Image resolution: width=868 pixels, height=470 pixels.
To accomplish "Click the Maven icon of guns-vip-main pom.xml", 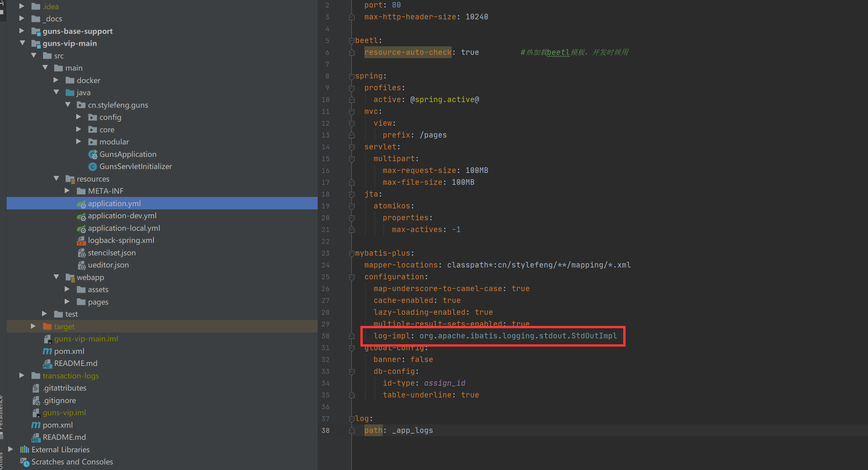I will click(x=47, y=351).
